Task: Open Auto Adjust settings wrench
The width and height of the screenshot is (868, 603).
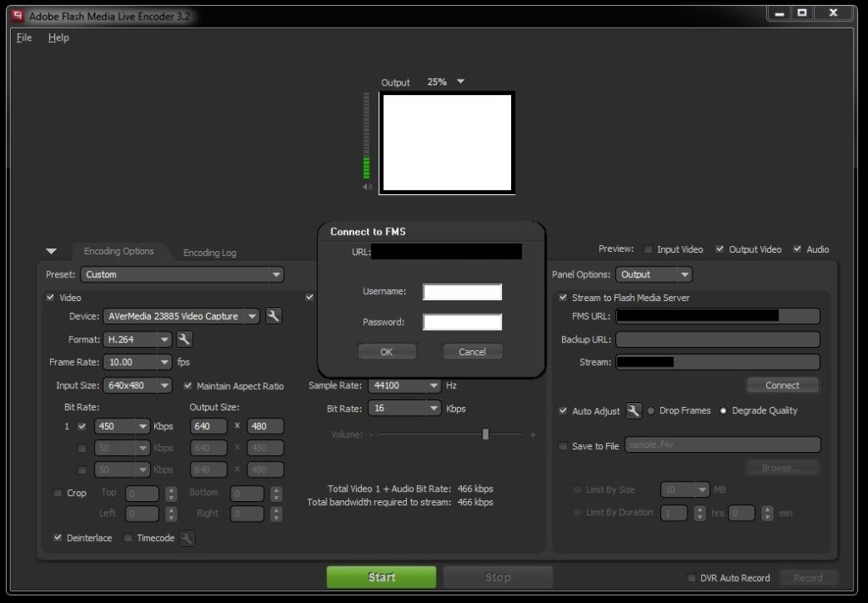Action: click(633, 410)
